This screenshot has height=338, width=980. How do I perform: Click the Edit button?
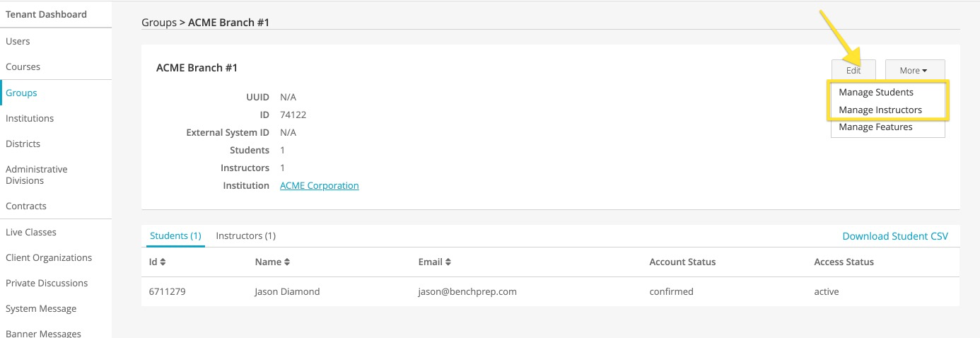(x=853, y=71)
